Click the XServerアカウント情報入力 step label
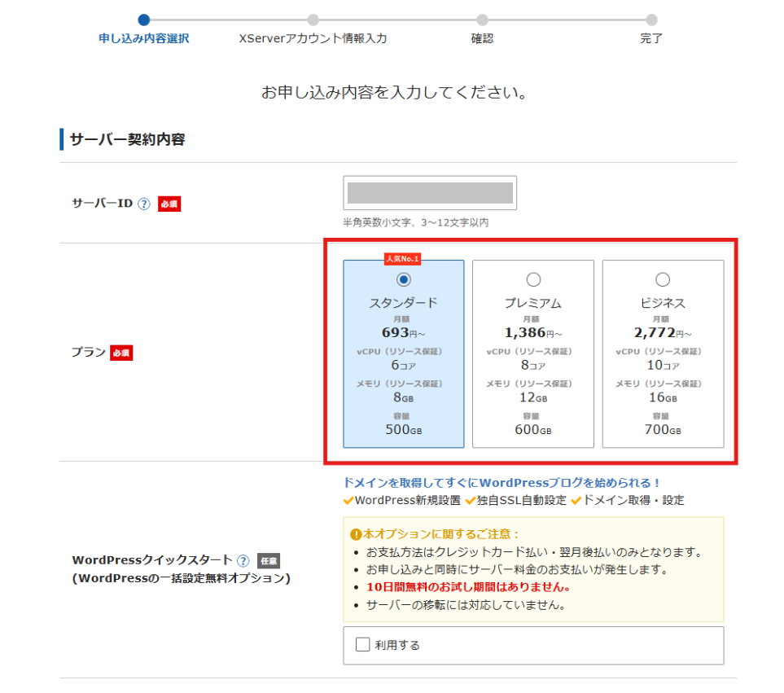 coord(313,38)
